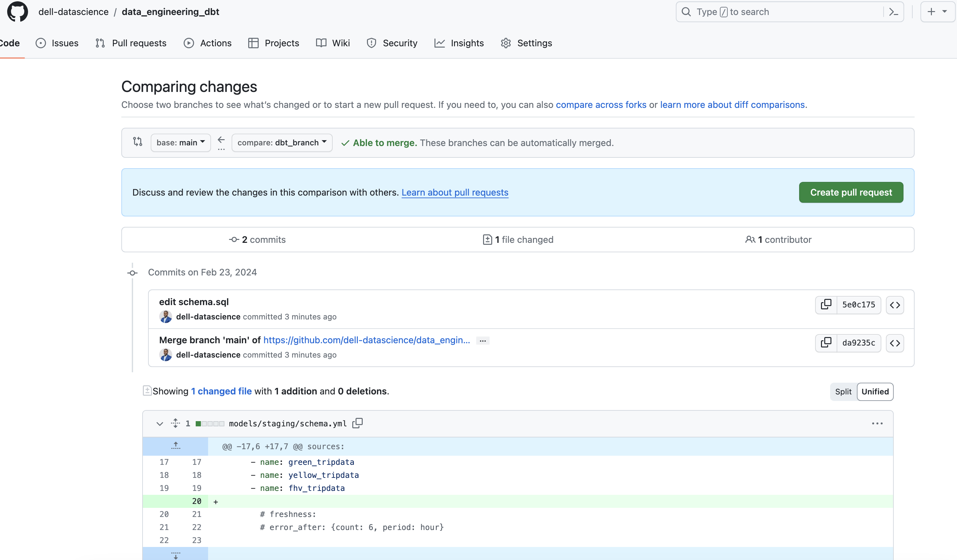Expand all lines in schema.yml diff
The height and width of the screenshot is (560, 957).
[175, 423]
